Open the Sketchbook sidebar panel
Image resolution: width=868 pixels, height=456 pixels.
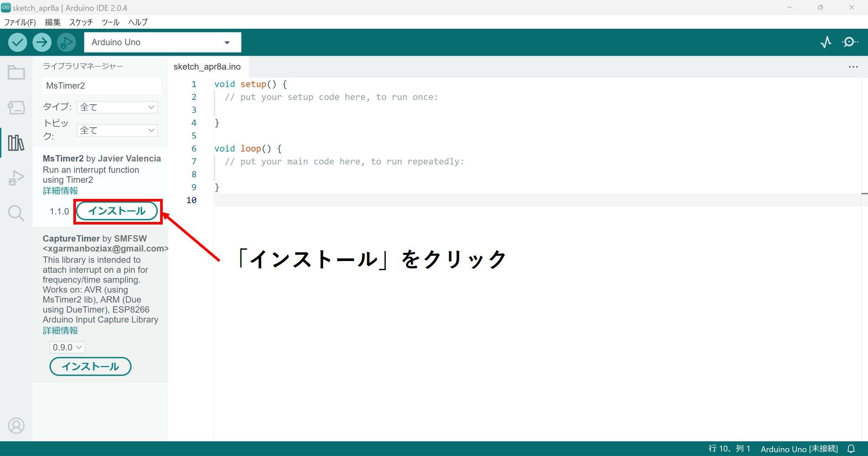(16, 73)
